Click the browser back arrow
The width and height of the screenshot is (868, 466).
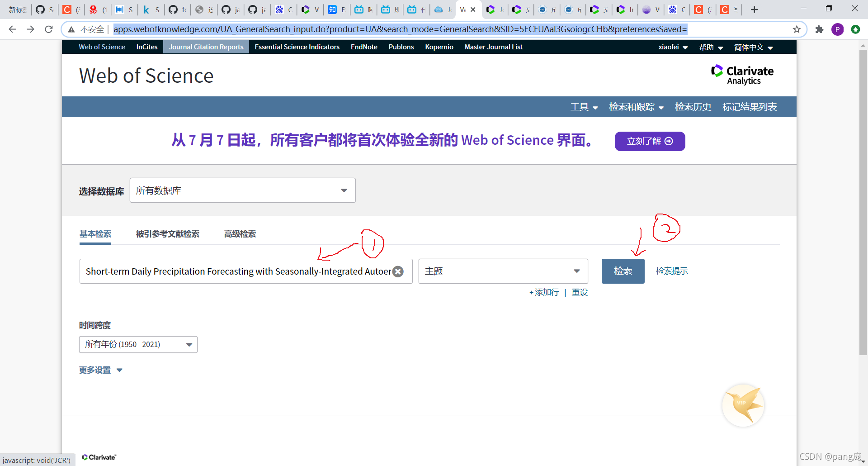click(12, 29)
